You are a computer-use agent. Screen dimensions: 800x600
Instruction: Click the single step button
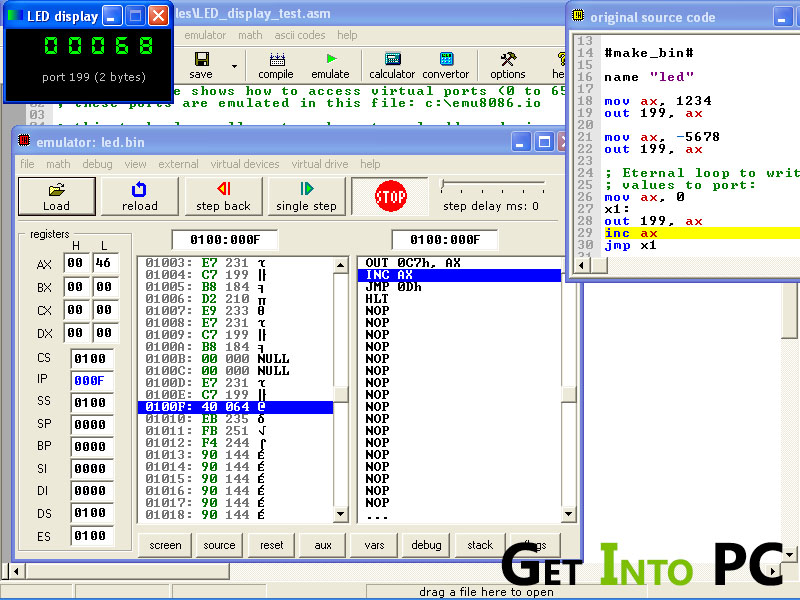click(307, 196)
